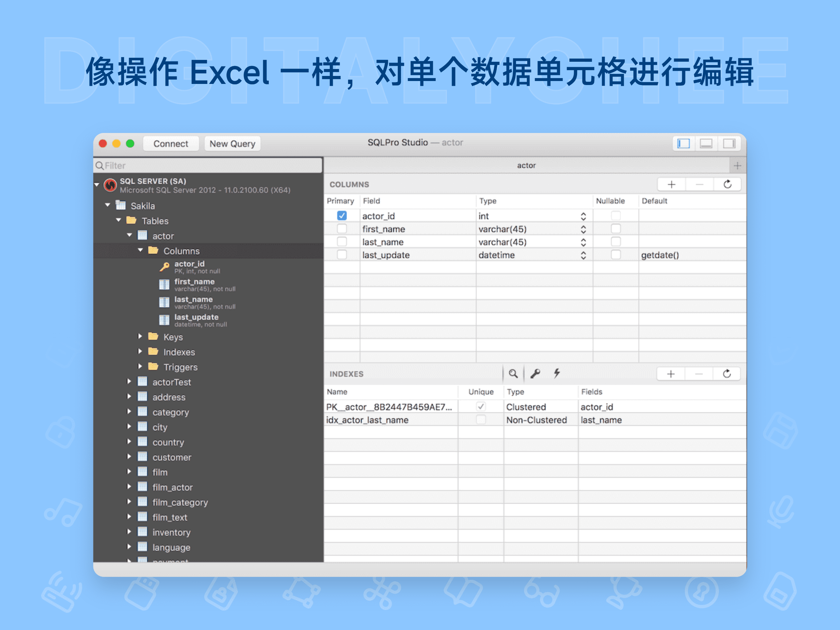Image resolution: width=840 pixels, height=630 pixels.
Task: Click the New Query button
Action: coord(232,144)
